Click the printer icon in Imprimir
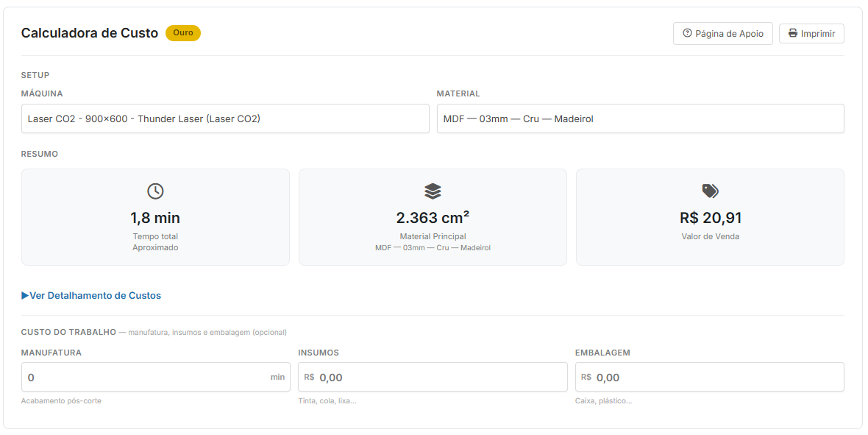This screenshot has width=868, height=435. point(793,33)
